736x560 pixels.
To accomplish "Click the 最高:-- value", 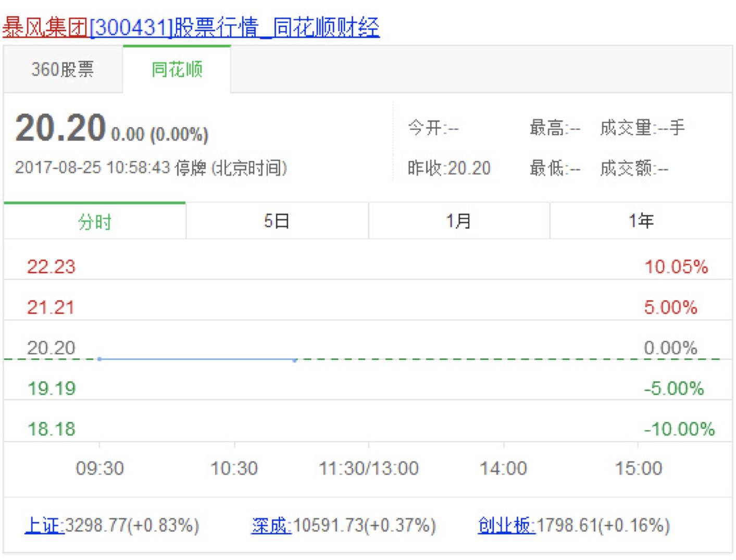I will tap(555, 128).
